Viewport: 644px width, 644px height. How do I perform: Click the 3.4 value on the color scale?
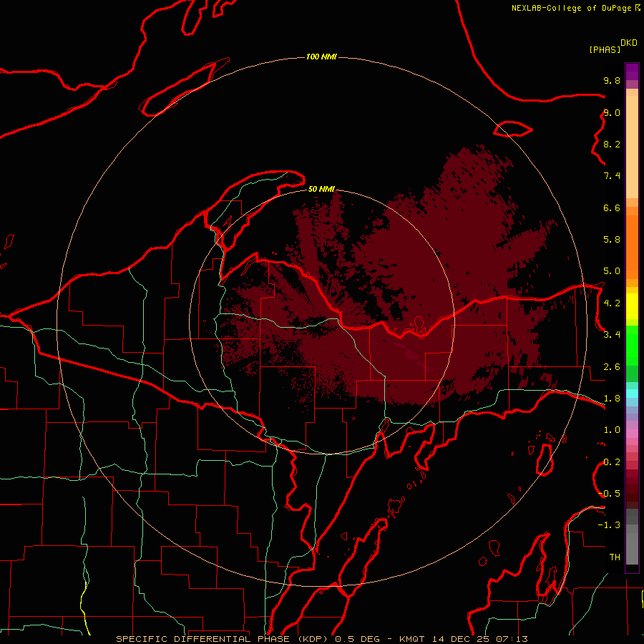click(x=612, y=335)
